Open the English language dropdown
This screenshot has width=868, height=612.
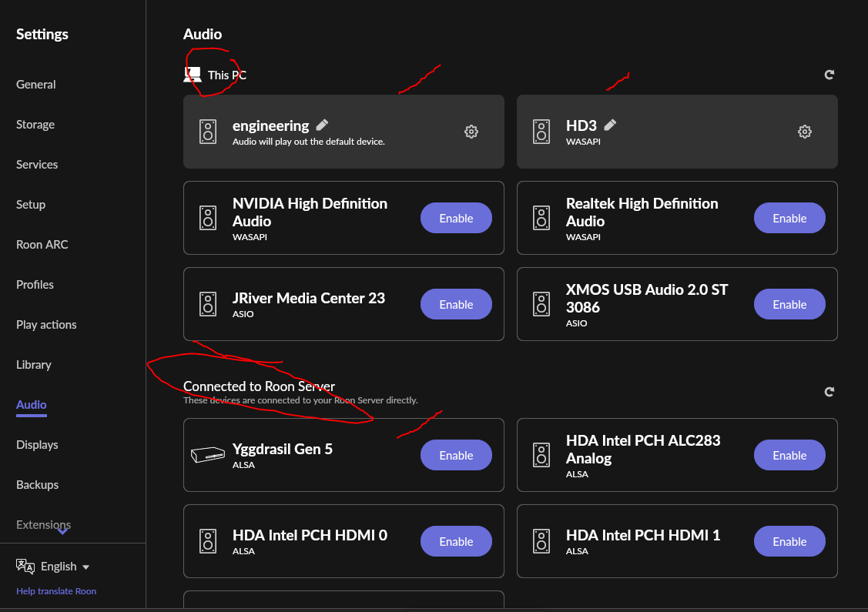(x=65, y=567)
